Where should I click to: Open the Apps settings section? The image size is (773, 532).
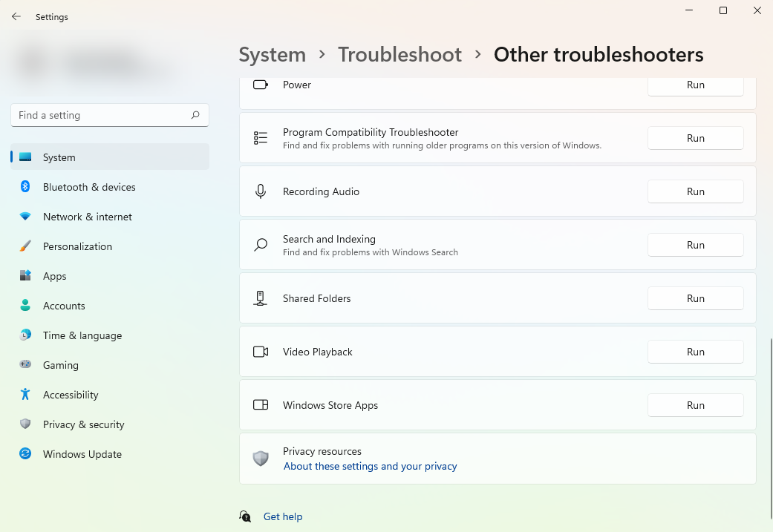55,276
